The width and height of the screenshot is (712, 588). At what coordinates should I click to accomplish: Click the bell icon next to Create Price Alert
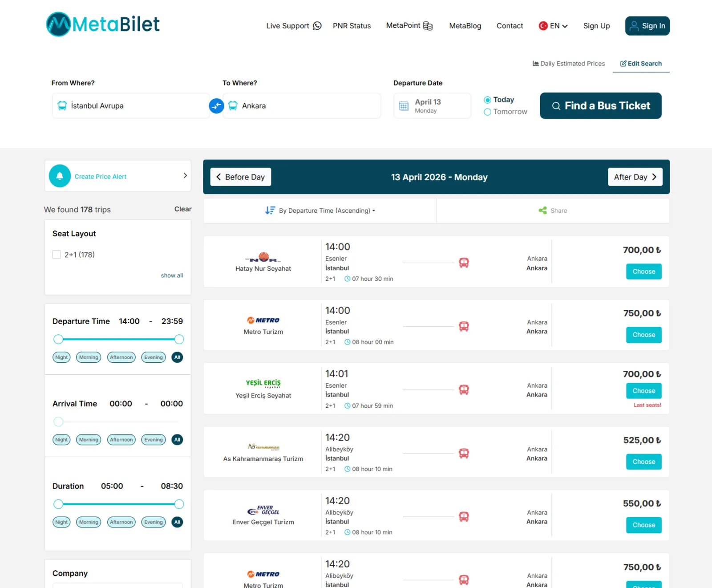[60, 175]
